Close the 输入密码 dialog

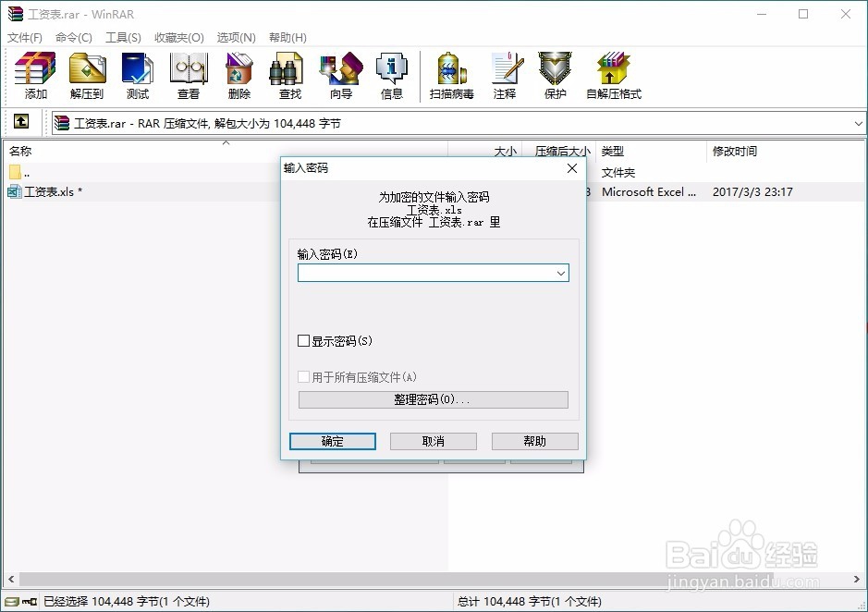572,168
